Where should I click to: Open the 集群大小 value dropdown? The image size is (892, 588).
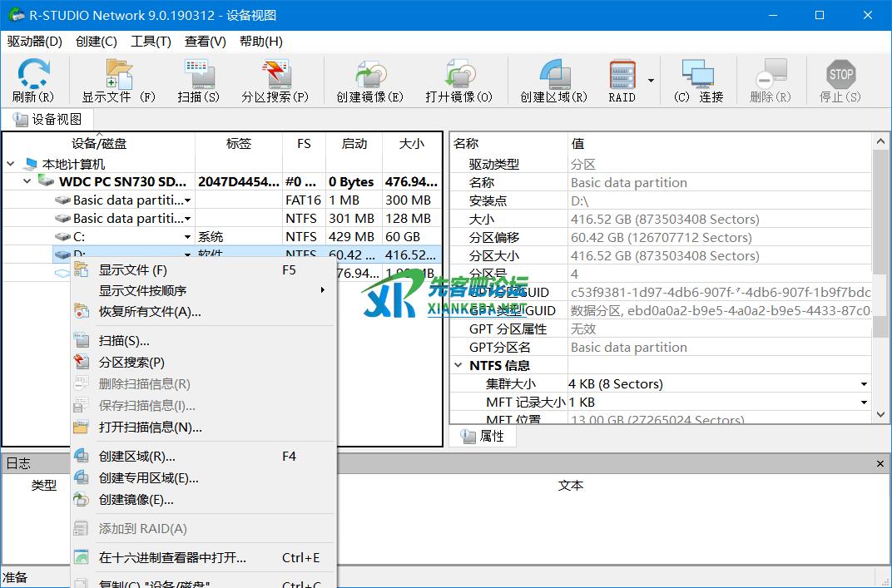(864, 384)
